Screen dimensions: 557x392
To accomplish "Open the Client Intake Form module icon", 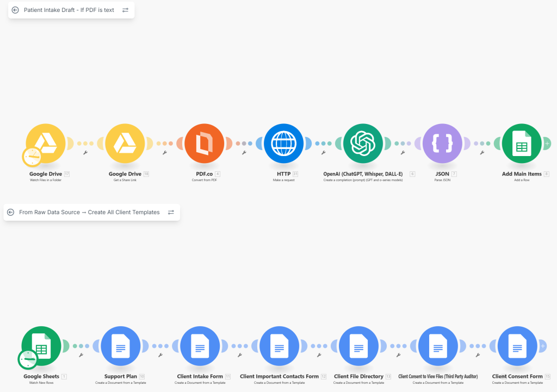I will (200, 346).
